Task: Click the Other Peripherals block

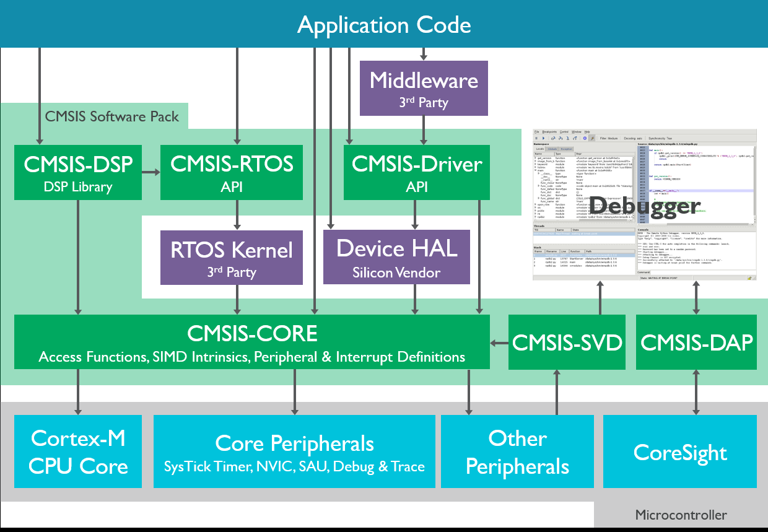Action: (x=517, y=451)
